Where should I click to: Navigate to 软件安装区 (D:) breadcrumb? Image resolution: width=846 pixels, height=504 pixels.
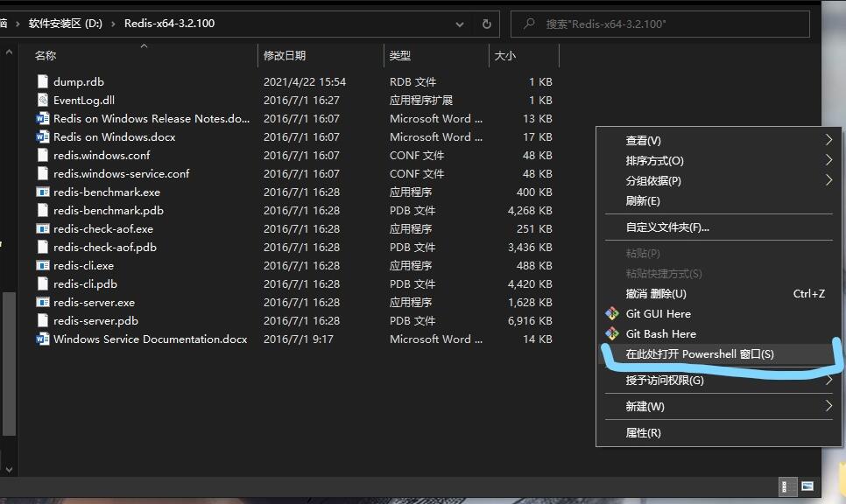coord(66,24)
